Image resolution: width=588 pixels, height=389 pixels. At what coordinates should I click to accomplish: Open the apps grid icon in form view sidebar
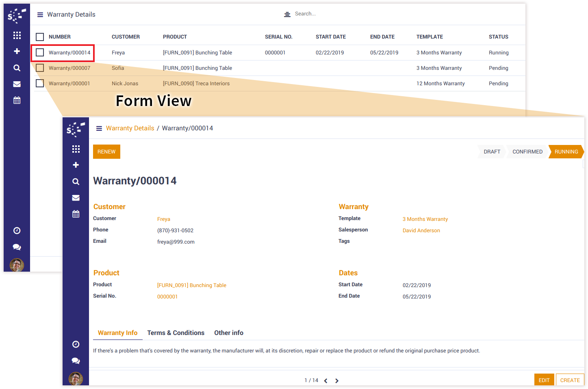pos(76,149)
